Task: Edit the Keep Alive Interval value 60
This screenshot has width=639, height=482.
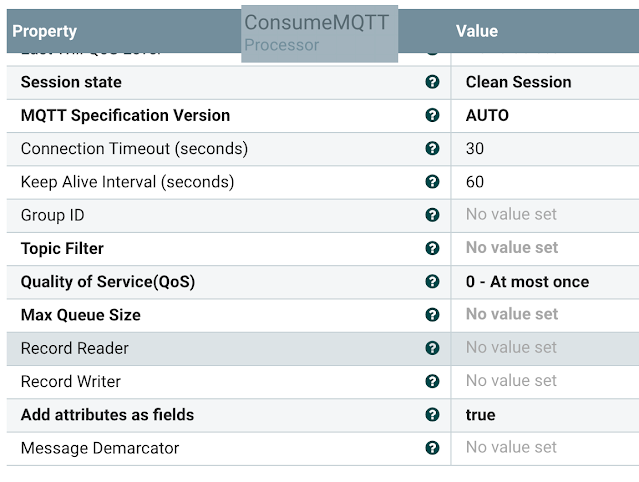Action: pos(475,182)
